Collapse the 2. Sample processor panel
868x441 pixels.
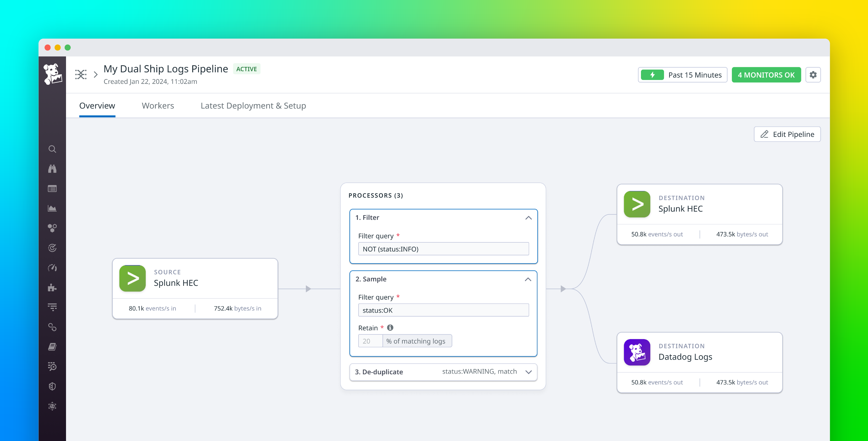tap(529, 279)
